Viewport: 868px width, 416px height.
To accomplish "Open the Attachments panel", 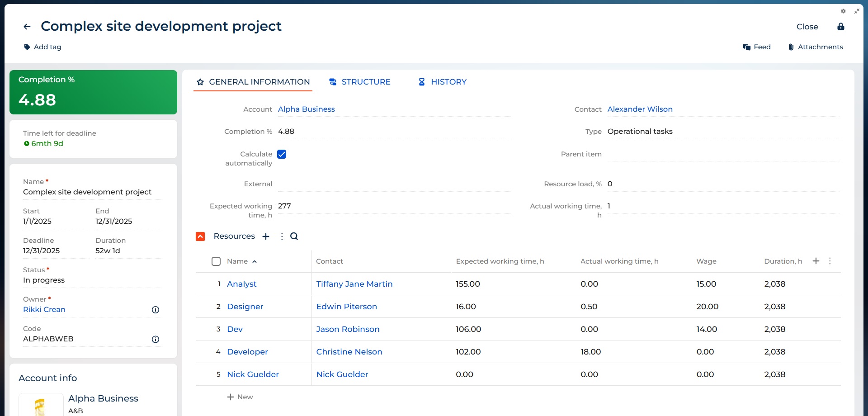I will [x=816, y=47].
